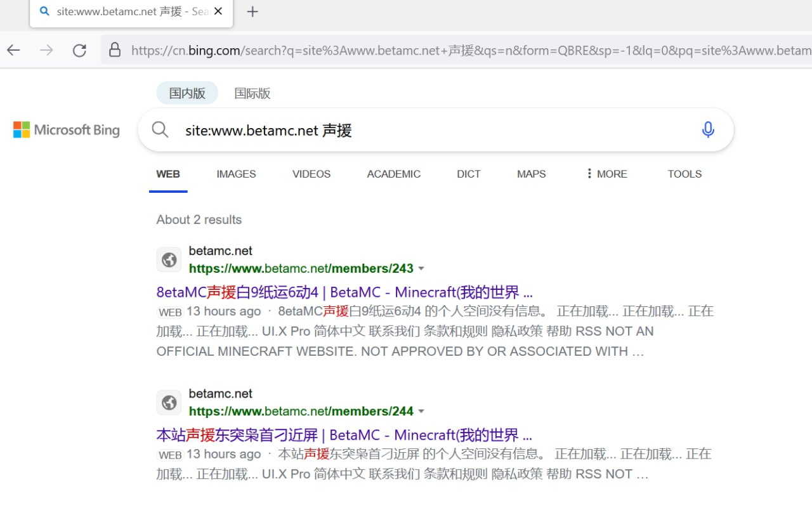Screen dimensions: 812x515
Task: Click the Microsoft Bing logo
Action: click(67, 130)
